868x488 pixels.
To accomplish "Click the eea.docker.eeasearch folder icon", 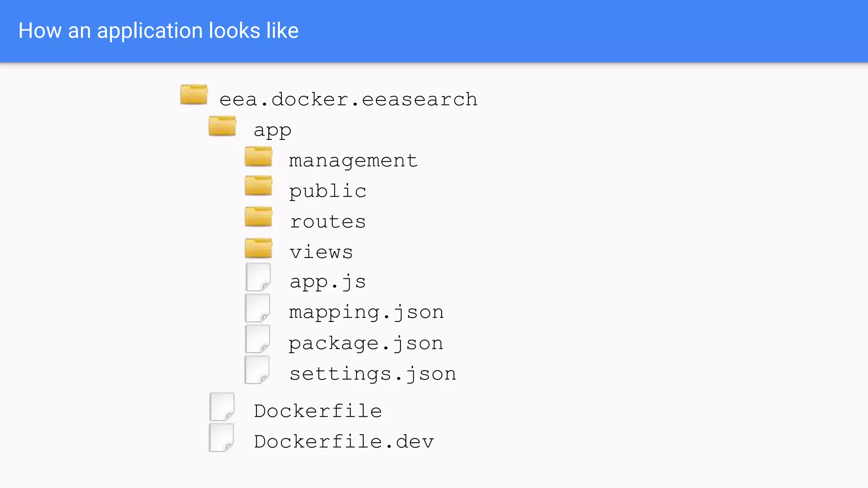I will tap(194, 94).
